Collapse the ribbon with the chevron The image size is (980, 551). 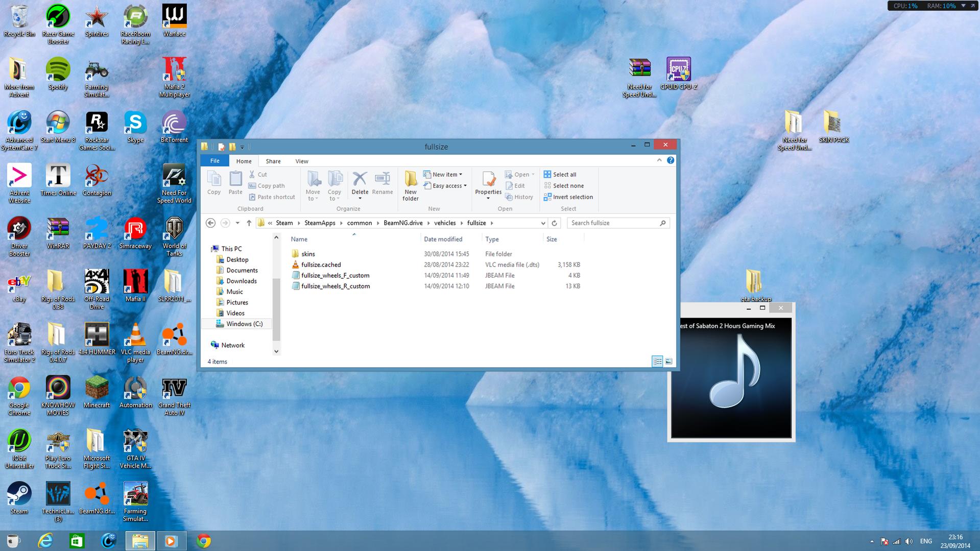pyautogui.click(x=659, y=160)
